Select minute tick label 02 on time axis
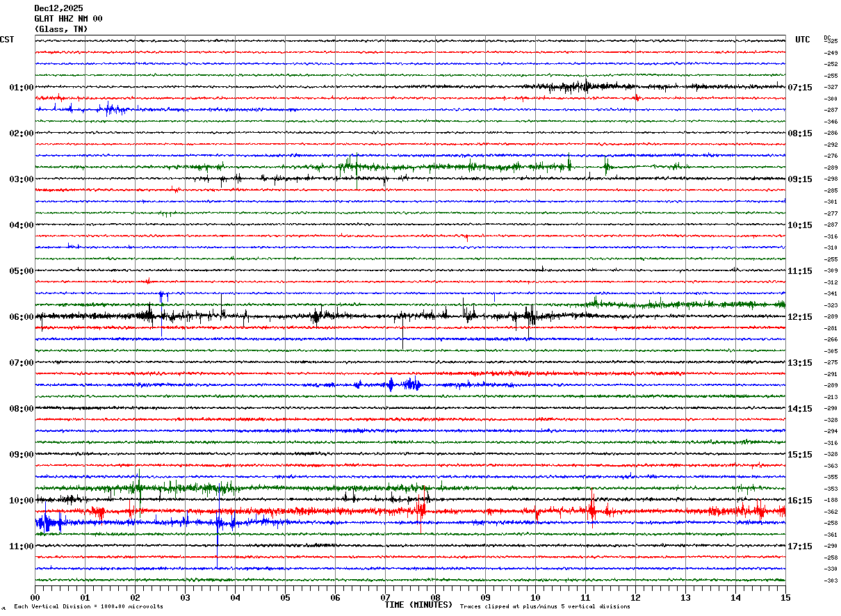Viewport: 841px width, 616px height. tap(135, 597)
